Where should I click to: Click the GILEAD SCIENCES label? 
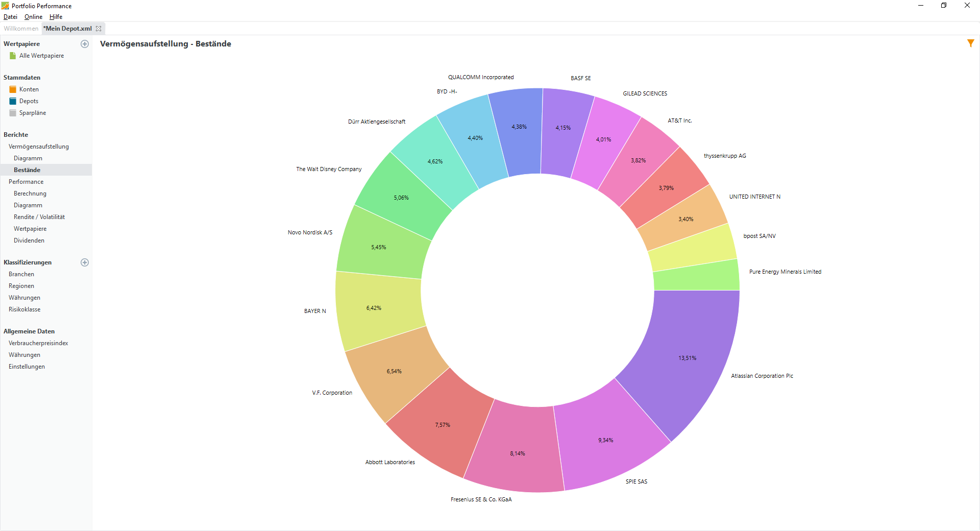pyautogui.click(x=645, y=93)
